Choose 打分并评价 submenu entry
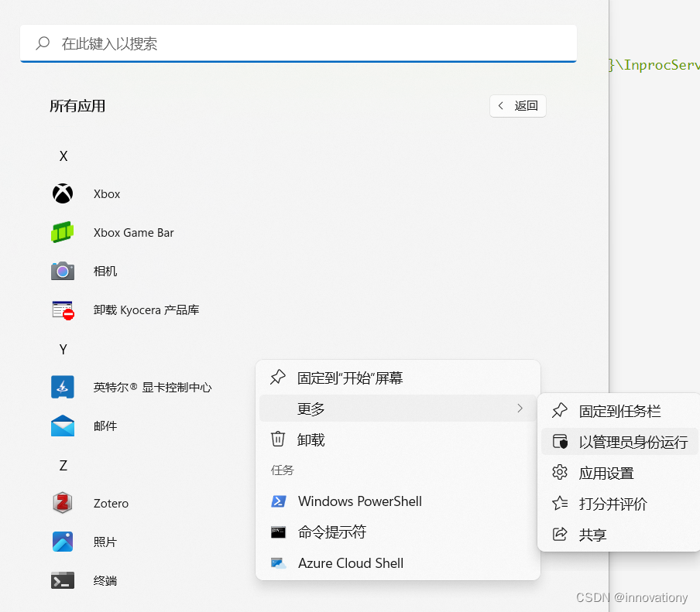The height and width of the screenshot is (612, 700). [x=619, y=504]
